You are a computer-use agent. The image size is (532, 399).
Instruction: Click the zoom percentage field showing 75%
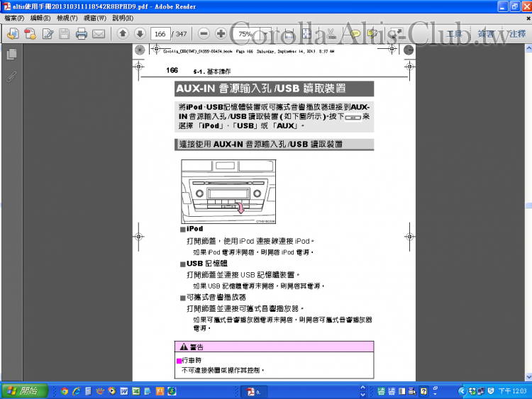click(x=246, y=33)
